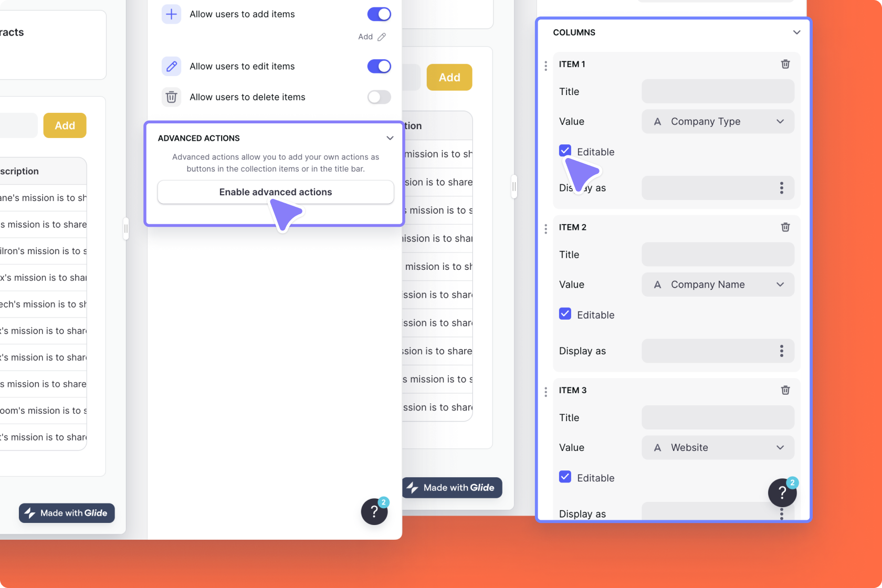Collapse the Advanced Actions section
Screen dimensions: 882x588
tap(390, 138)
